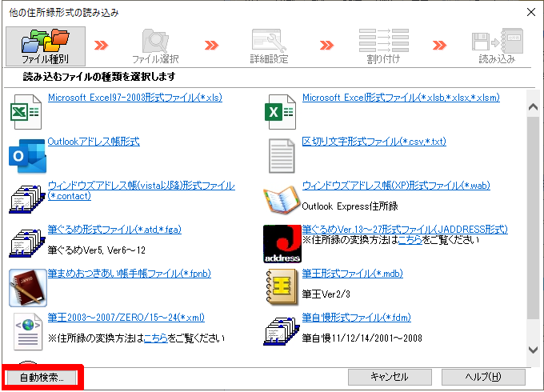The width and height of the screenshot is (544, 392).
Task: Open Microsoft Excel形式ファイル(*.xlsb,*.xlsx,*.xlsm) link
Action: pyautogui.click(x=401, y=98)
